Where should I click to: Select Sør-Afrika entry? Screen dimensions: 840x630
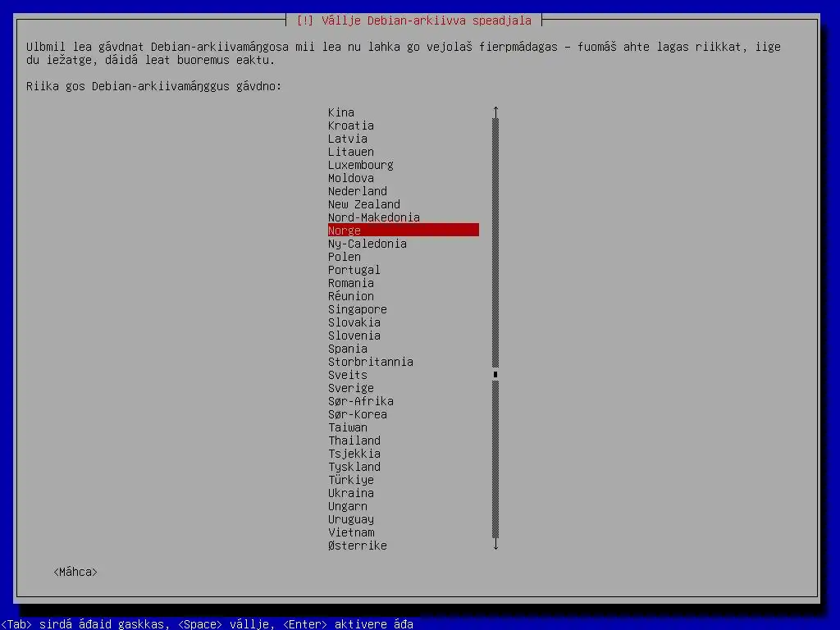pyautogui.click(x=403, y=401)
